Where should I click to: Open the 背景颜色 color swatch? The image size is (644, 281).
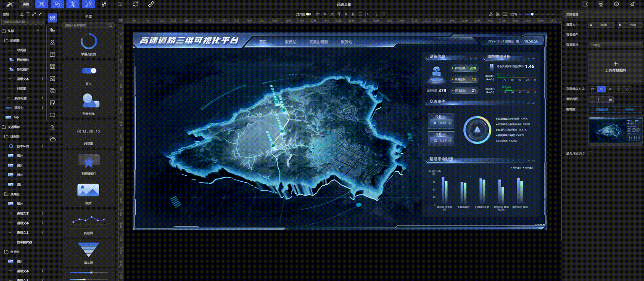(591, 34)
